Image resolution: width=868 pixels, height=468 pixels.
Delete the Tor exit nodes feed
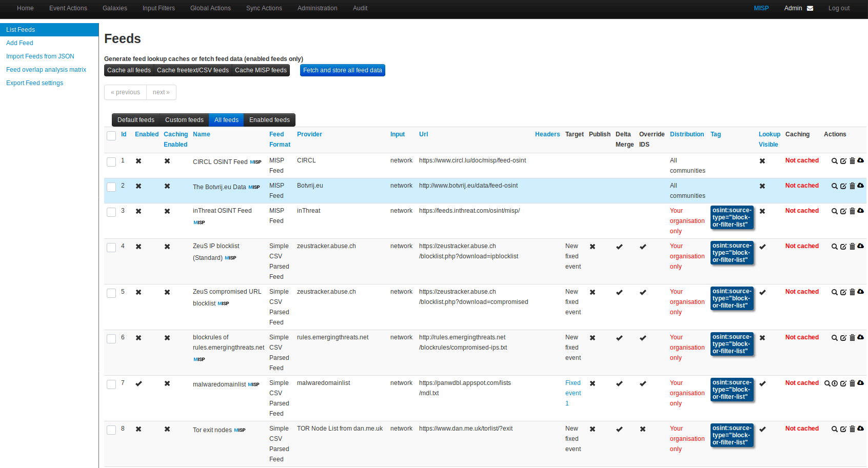[x=852, y=429]
